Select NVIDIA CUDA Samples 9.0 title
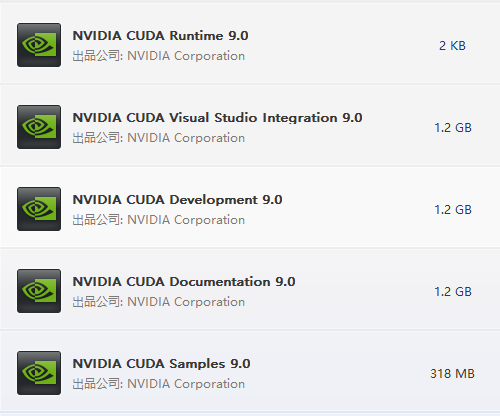 pyautogui.click(x=161, y=364)
